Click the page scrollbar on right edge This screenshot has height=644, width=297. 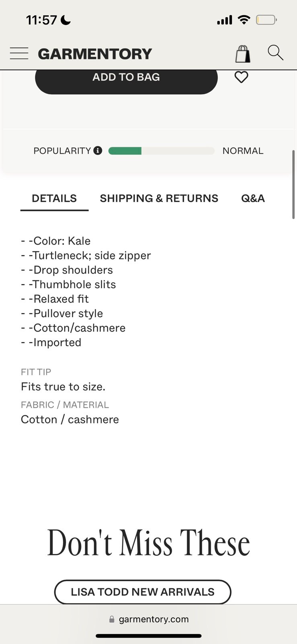pyautogui.click(x=293, y=185)
